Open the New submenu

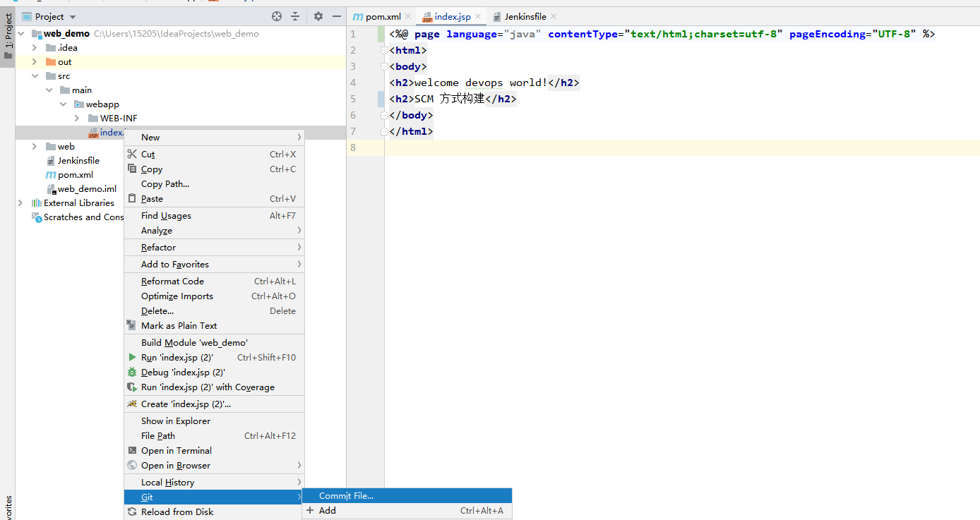pyautogui.click(x=214, y=137)
